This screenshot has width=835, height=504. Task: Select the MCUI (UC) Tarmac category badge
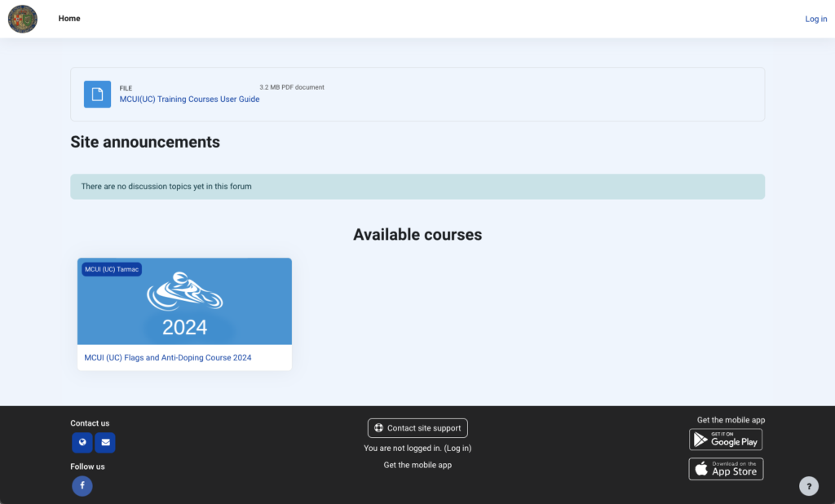(x=111, y=268)
